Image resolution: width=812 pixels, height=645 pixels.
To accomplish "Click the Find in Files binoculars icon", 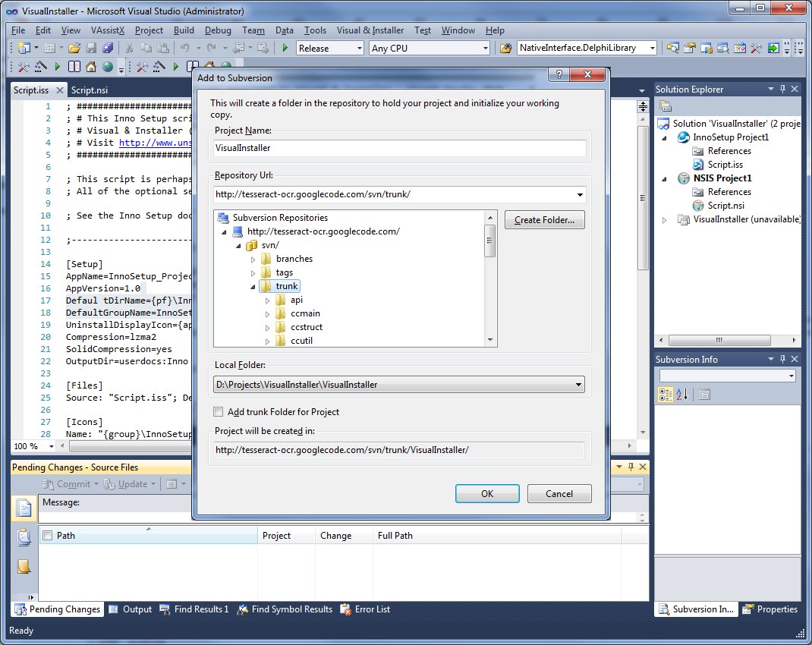I will 506,48.
